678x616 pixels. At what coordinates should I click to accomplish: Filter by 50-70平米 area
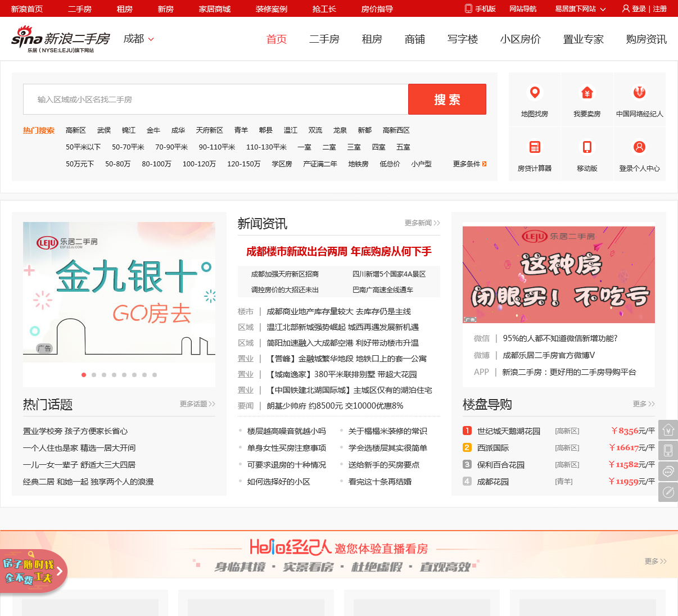128,147
